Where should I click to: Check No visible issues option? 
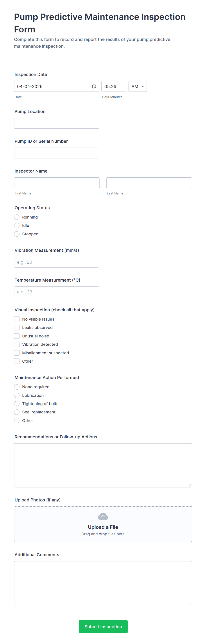pos(17,319)
